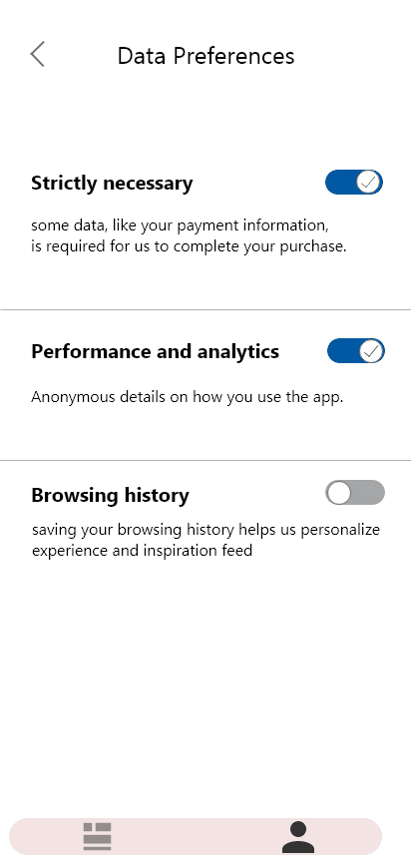Select the Browsing history heading
The width and height of the screenshot is (411, 868).
pyautogui.click(x=110, y=495)
